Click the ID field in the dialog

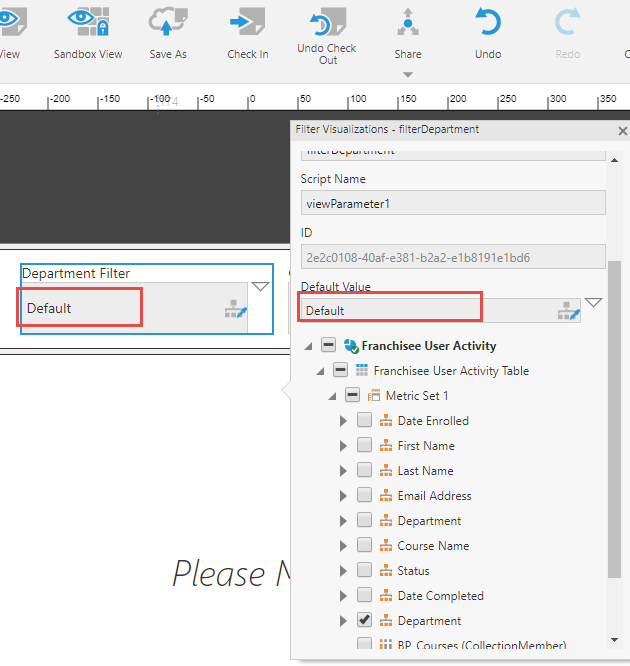[453, 257]
